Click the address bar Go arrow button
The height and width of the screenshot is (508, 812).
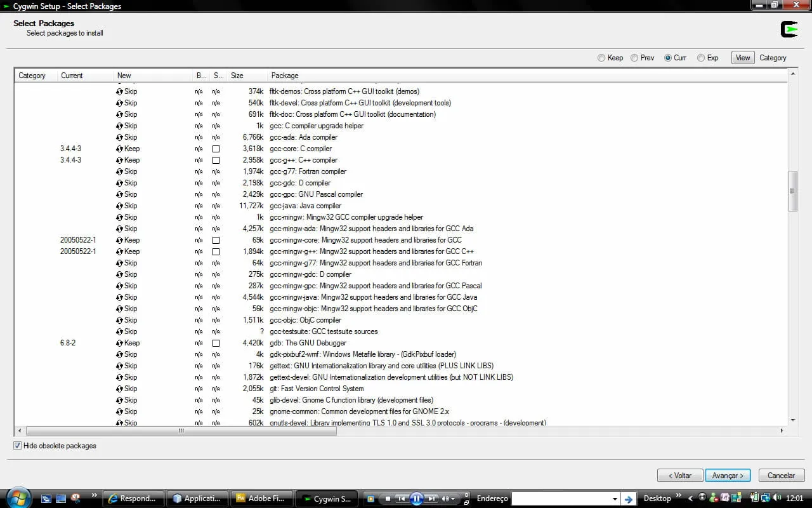coord(628,498)
